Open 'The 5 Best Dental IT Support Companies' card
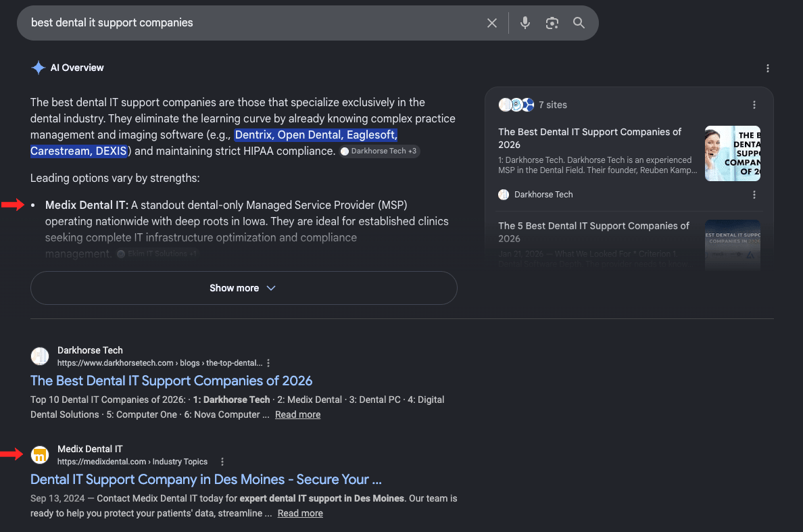Screen dimensions: 803x532 [593, 232]
